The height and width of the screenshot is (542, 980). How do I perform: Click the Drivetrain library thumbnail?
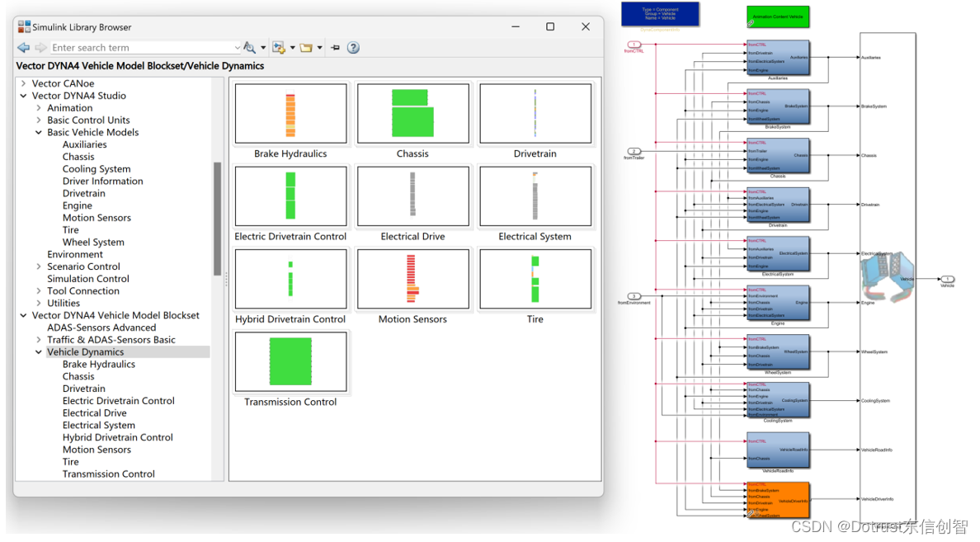pyautogui.click(x=535, y=114)
